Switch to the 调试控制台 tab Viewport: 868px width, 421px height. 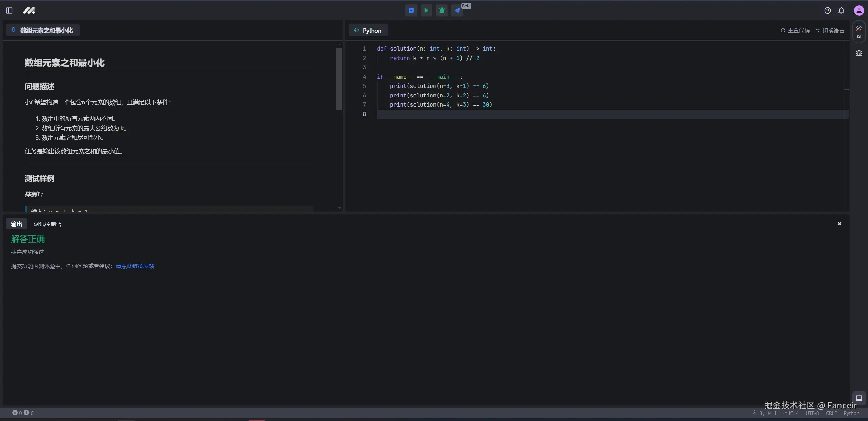[x=47, y=224]
